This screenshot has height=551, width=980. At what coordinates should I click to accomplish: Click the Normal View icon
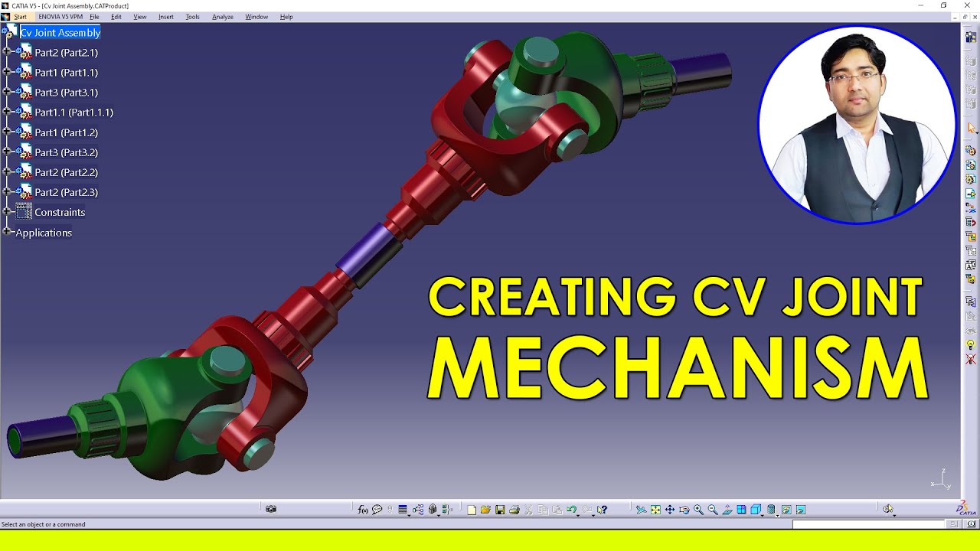pos(727,510)
